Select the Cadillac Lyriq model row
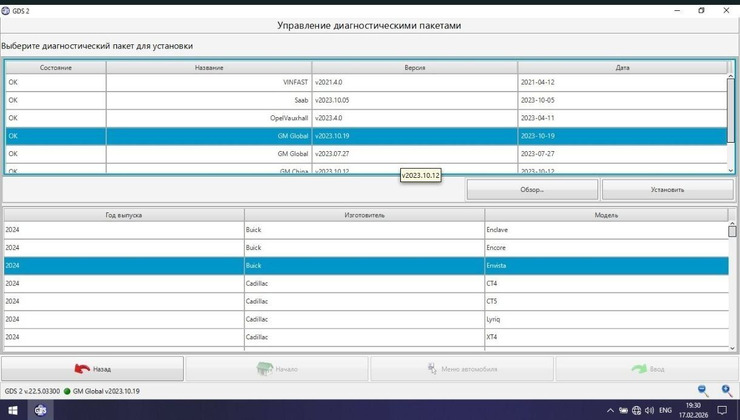The width and height of the screenshot is (740, 420). point(366,319)
